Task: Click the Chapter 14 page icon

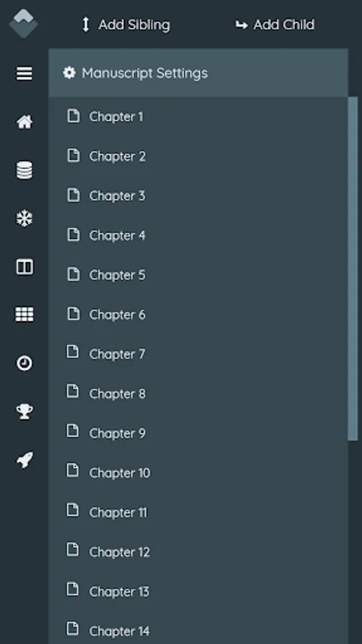Action: tap(73, 628)
